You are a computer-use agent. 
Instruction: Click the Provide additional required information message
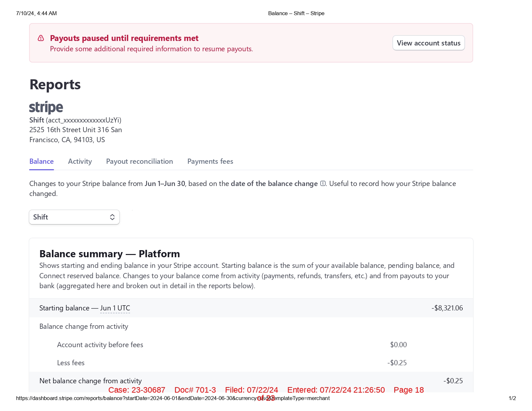[x=151, y=49]
